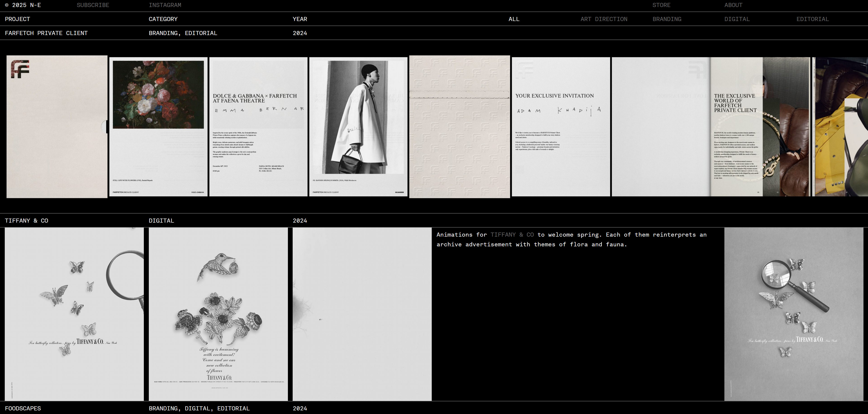Open the still life flowers page image

(x=158, y=127)
